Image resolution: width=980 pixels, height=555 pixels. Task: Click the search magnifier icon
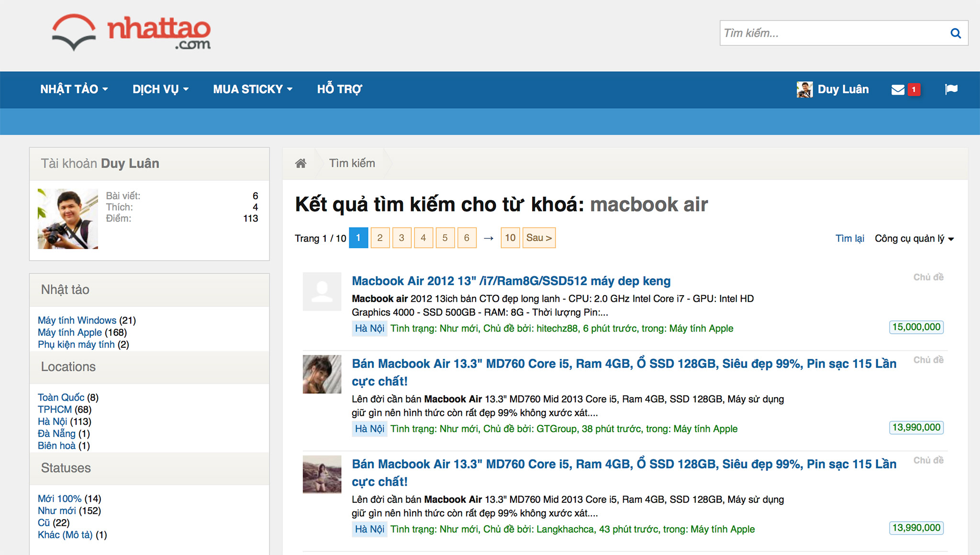(x=956, y=33)
